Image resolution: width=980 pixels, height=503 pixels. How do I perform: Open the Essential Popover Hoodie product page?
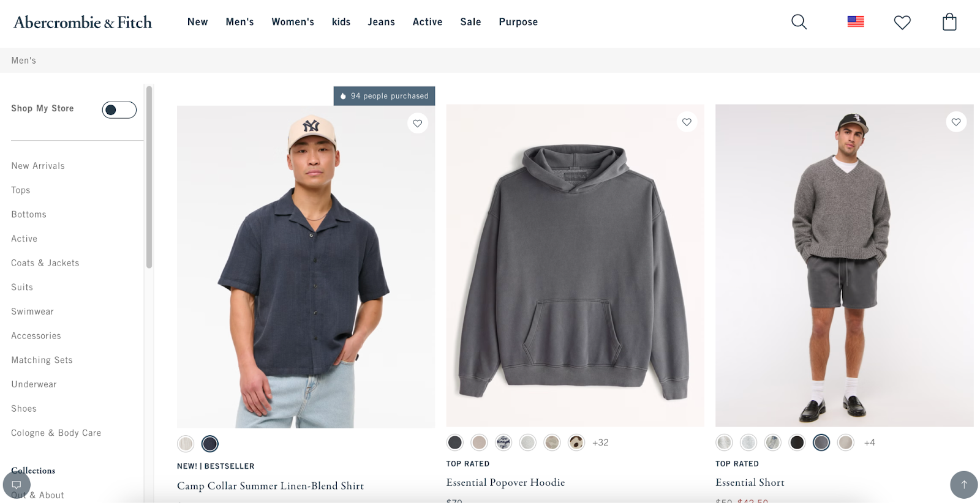click(505, 482)
